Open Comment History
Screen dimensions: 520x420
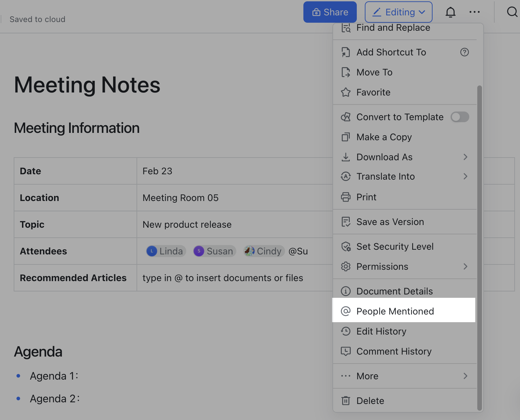pyautogui.click(x=394, y=351)
